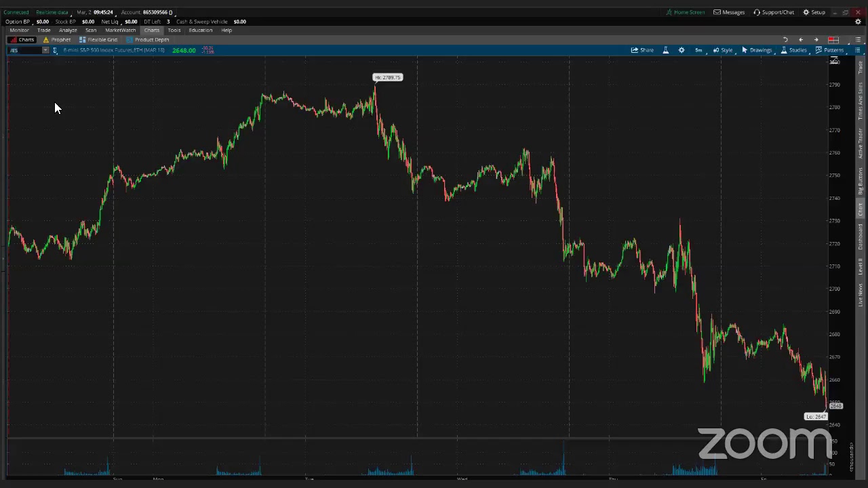Click the back arrow icon
Image resolution: width=868 pixels, height=488 pixels.
point(801,40)
